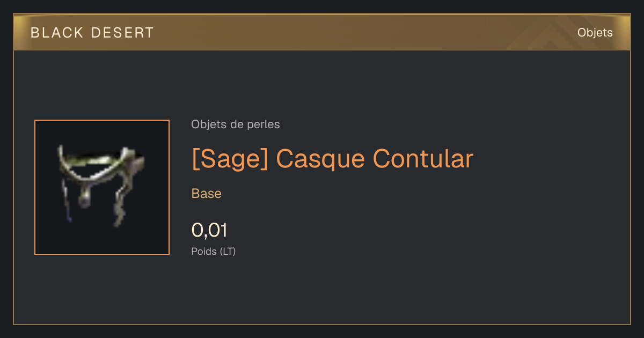Click the orange-bordered item thumbnail frame
The height and width of the screenshot is (338, 644).
[x=102, y=187]
